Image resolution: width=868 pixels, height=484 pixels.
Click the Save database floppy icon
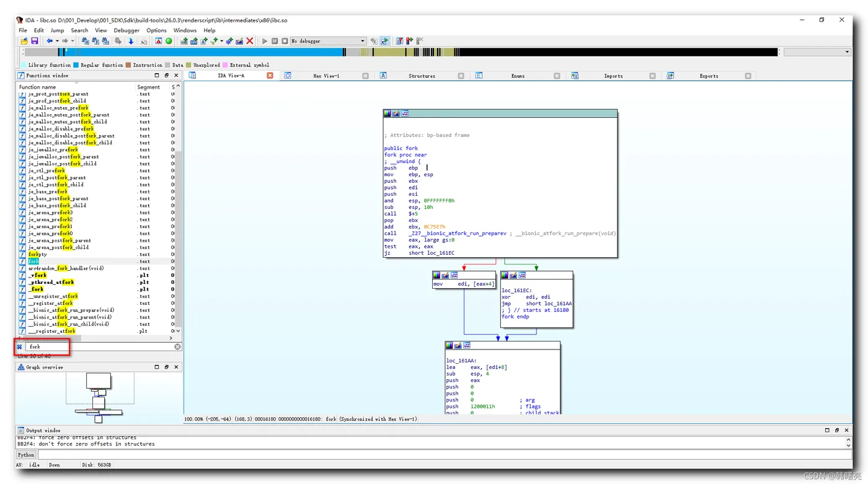coord(35,41)
